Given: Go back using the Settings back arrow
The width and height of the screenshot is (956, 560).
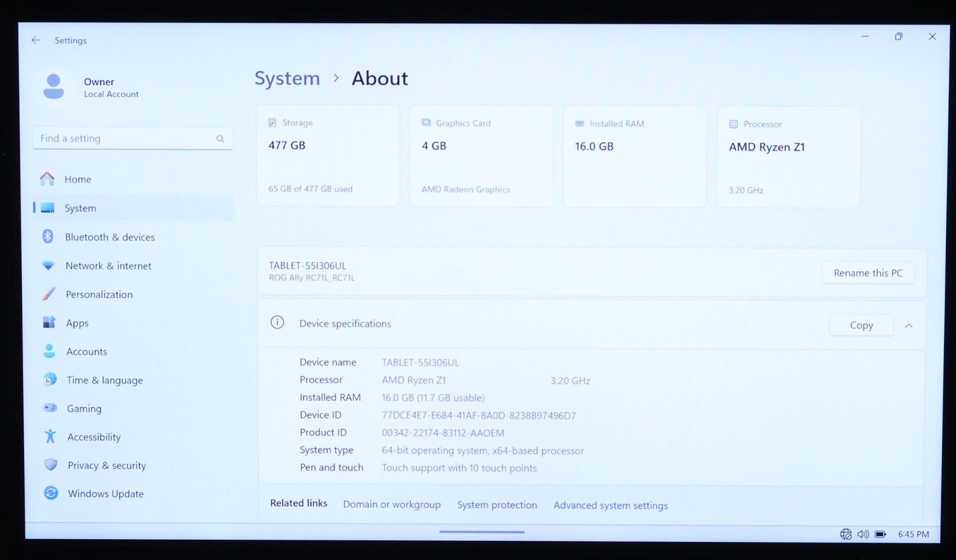Looking at the screenshot, I should pyautogui.click(x=36, y=40).
